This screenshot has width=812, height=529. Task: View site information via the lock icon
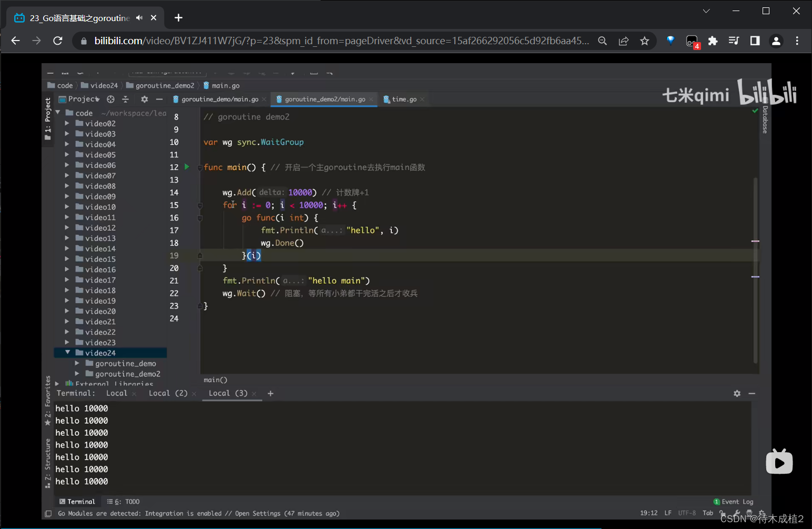(x=83, y=41)
